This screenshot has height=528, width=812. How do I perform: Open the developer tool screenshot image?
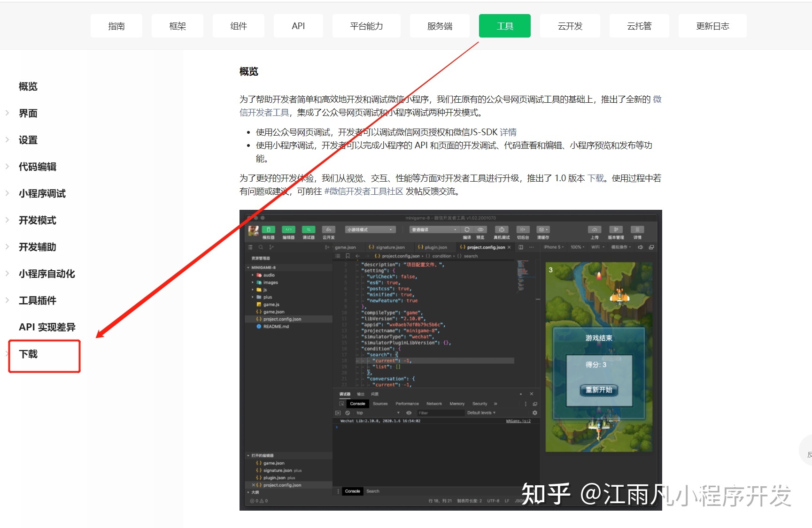[451, 360]
